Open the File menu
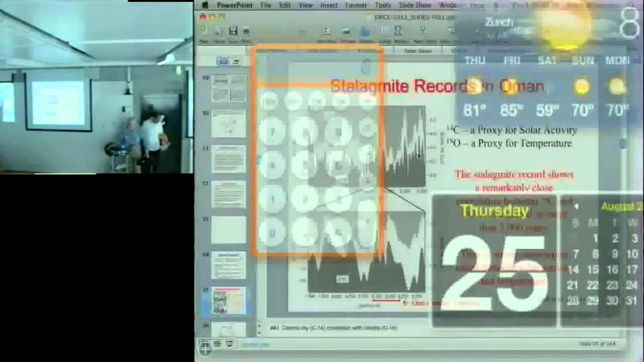 (x=266, y=5)
